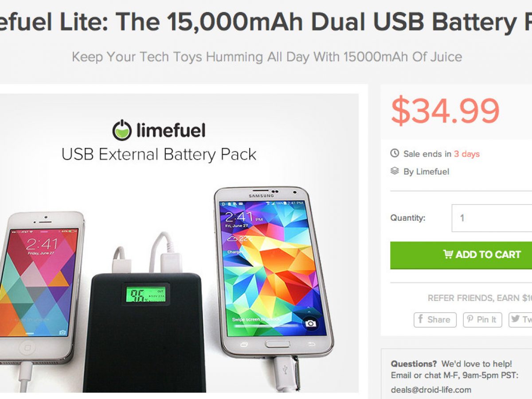The width and height of the screenshot is (532, 399).
Task: Click the clock icon beside Sale ends
Action: click(395, 154)
